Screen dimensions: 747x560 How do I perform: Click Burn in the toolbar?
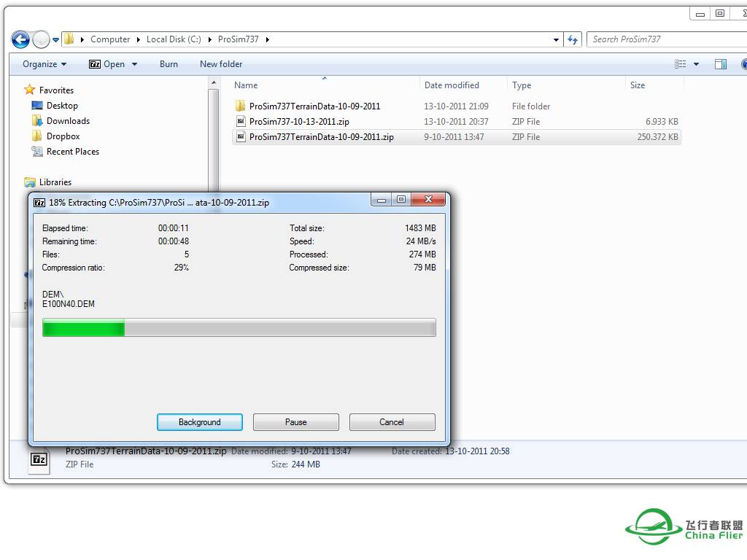pos(169,64)
